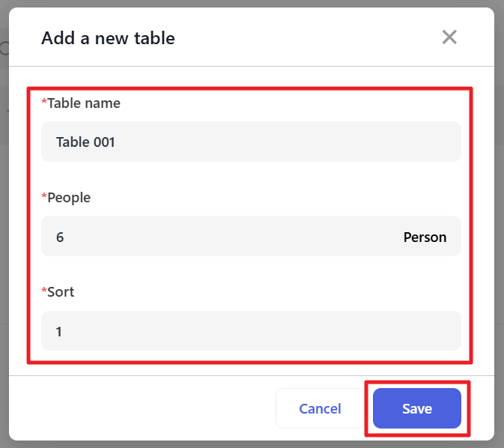Viewport: 504px width, 448px height.
Task: Click the Add a new table heading
Action: tap(108, 38)
